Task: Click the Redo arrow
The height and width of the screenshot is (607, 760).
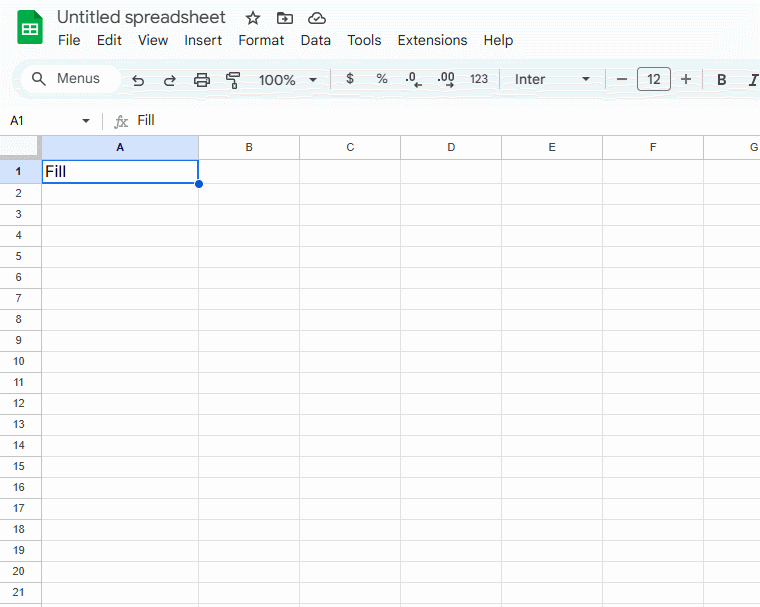Action: point(169,80)
